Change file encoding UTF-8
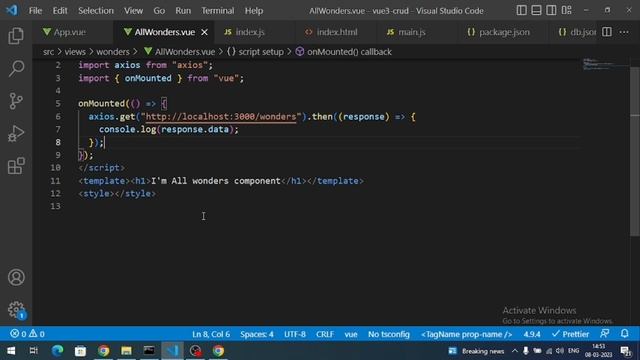Image resolution: width=640 pixels, height=360 pixels. click(x=295, y=334)
